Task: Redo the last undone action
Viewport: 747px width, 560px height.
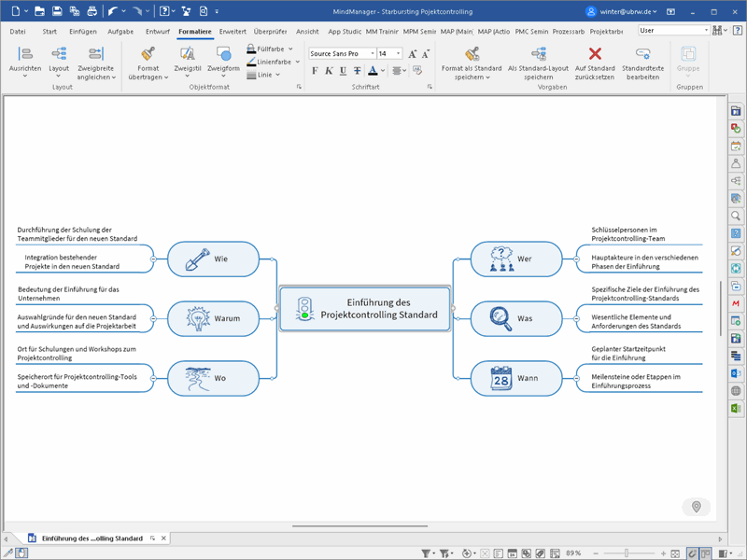Action: point(136,11)
